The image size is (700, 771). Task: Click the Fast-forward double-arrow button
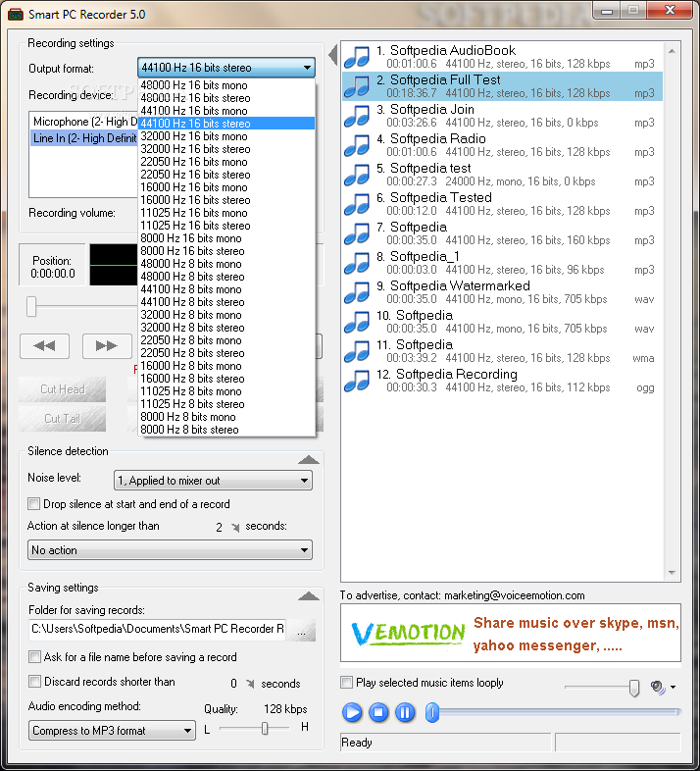107,346
